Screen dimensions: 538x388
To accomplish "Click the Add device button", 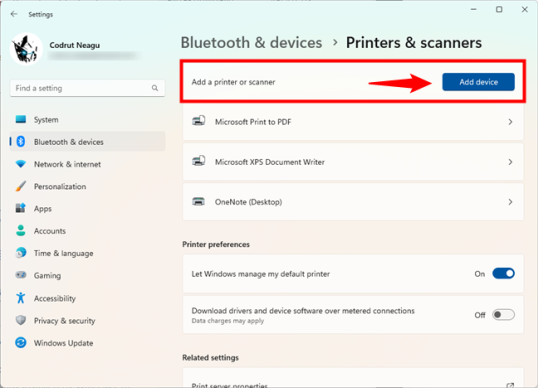I will coord(478,82).
